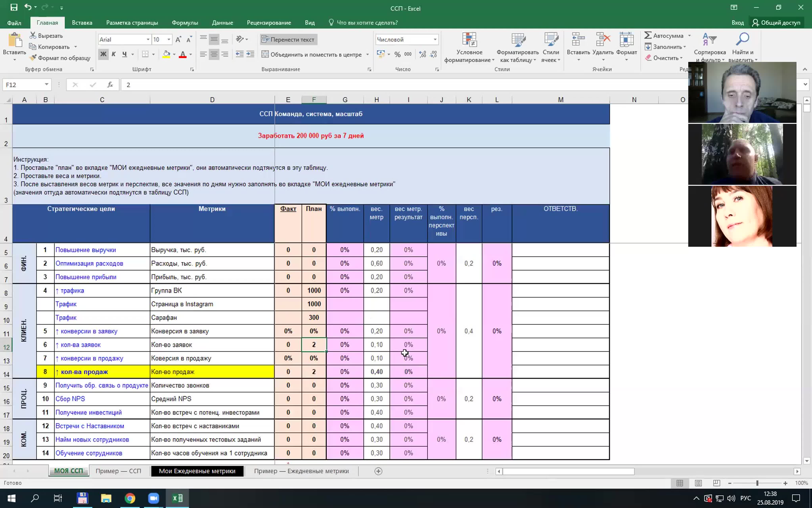Expand Merge and Center options arrow

click(367, 54)
